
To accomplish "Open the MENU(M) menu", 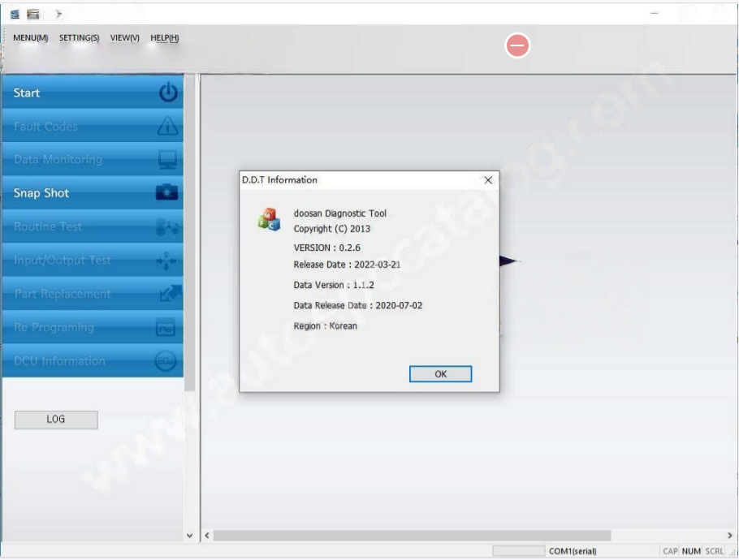I will (x=31, y=38).
